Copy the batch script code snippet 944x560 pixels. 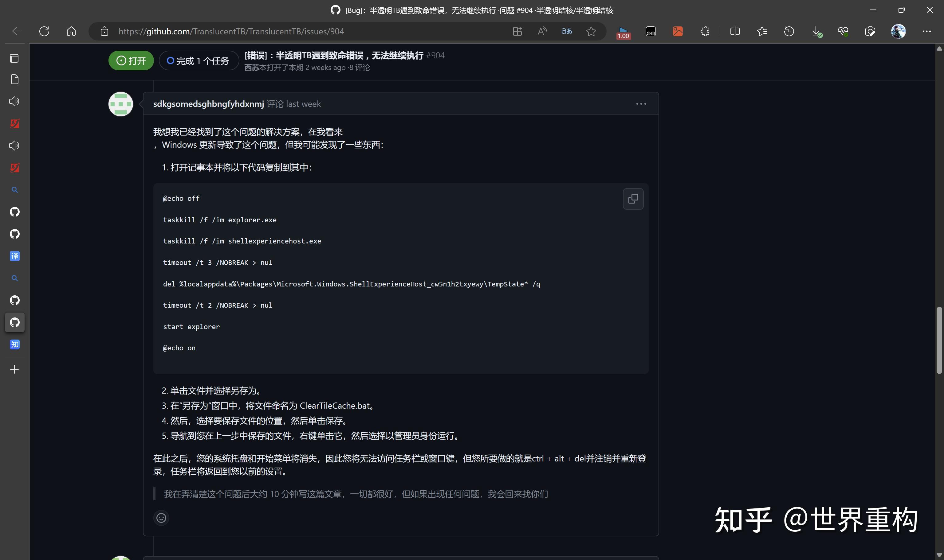point(633,199)
